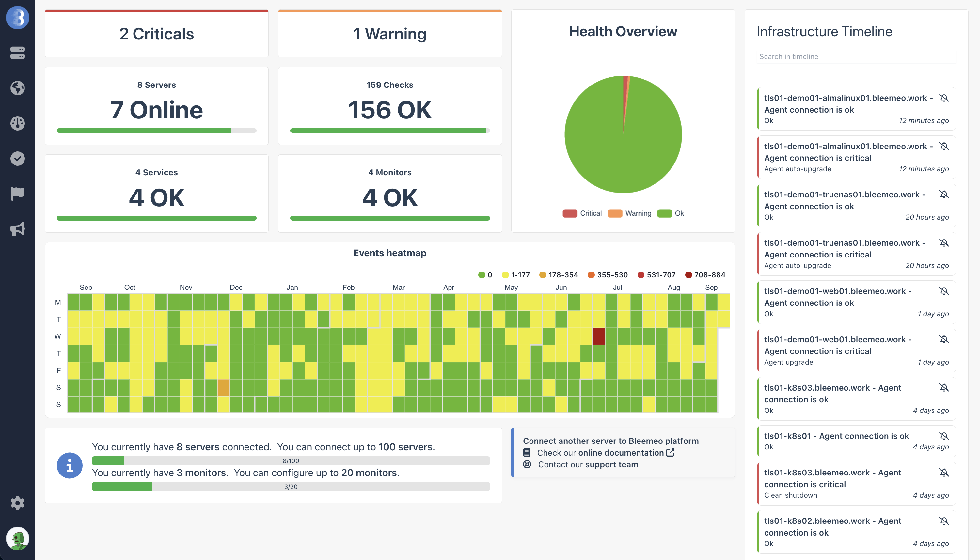Viewport: 980px width, 560px height.
Task: Open the 8 Servers 7 Online card
Action: [157, 106]
